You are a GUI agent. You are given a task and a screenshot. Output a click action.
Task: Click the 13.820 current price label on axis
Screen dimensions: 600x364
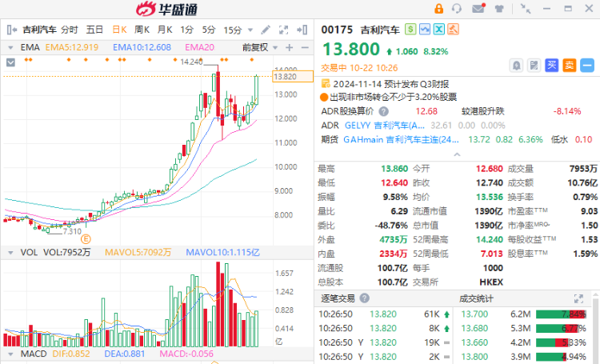[292, 77]
